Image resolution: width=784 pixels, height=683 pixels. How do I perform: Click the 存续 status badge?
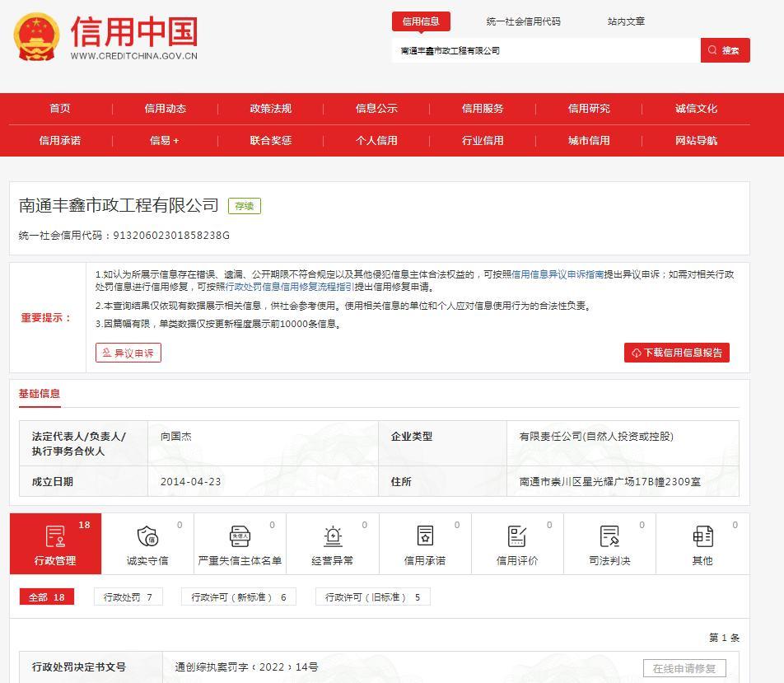[245, 206]
